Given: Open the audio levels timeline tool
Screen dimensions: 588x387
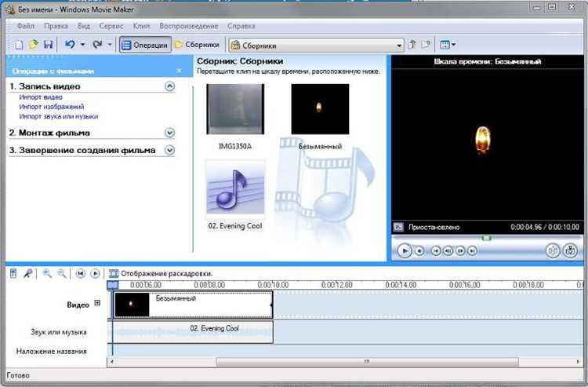Looking at the screenshot, I should (x=13, y=273).
